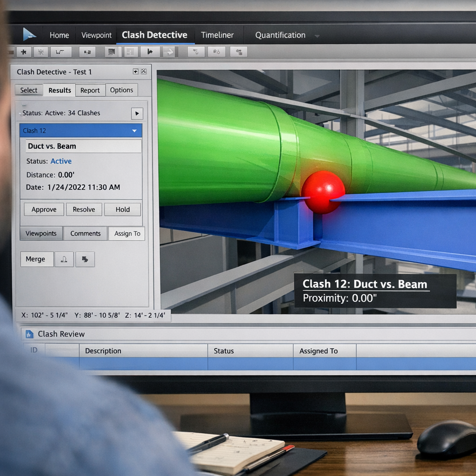Click the Status: Active: 34 Clashes text
The image size is (476, 476).
[61, 113]
